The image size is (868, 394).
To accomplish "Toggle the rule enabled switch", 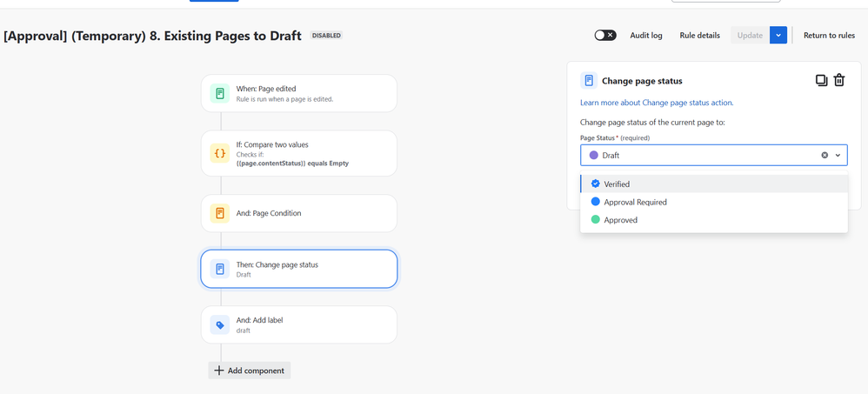I will [605, 36].
